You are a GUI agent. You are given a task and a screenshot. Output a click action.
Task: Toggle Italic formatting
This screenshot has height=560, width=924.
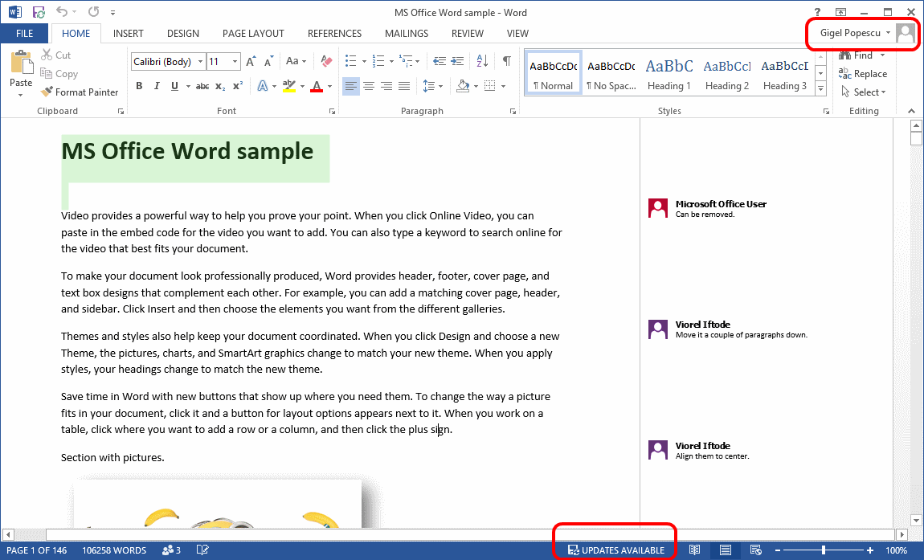click(x=157, y=86)
